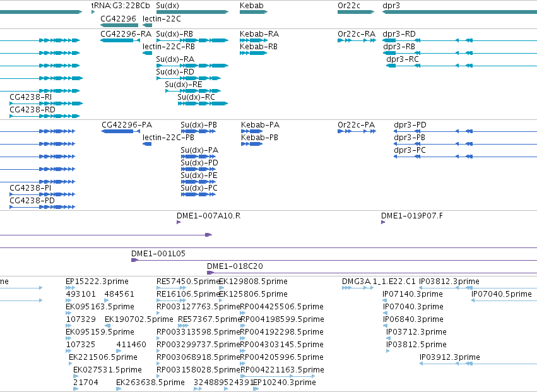Click the dpr3-PB protein label
Viewport: 537px width, 392px height.
click(x=410, y=138)
